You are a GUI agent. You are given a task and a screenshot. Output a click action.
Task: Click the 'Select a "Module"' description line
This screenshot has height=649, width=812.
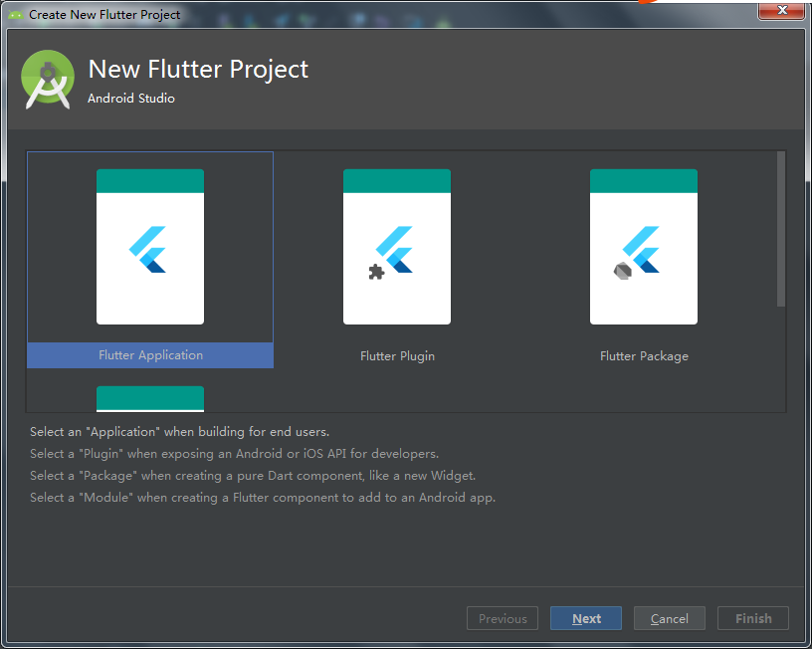coord(263,498)
